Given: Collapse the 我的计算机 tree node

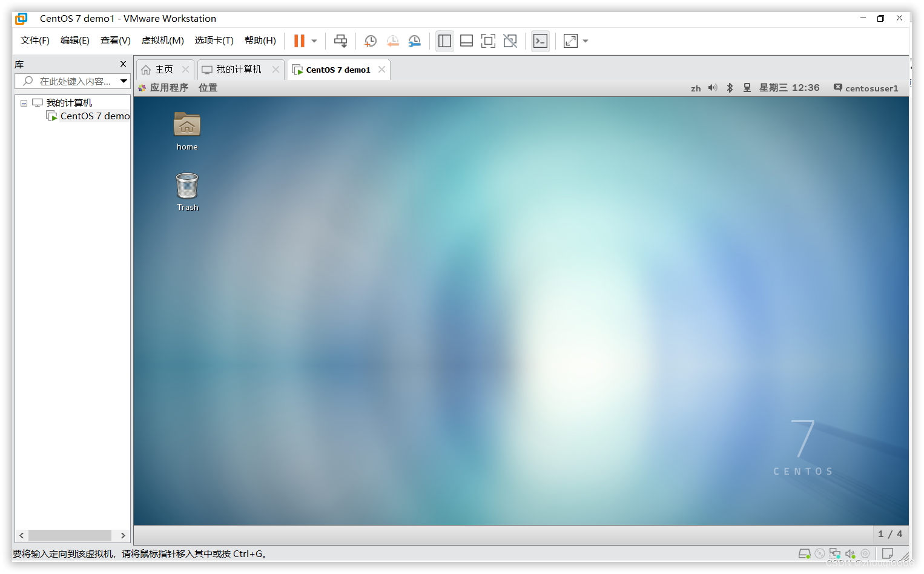Looking at the screenshot, I should click(24, 103).
